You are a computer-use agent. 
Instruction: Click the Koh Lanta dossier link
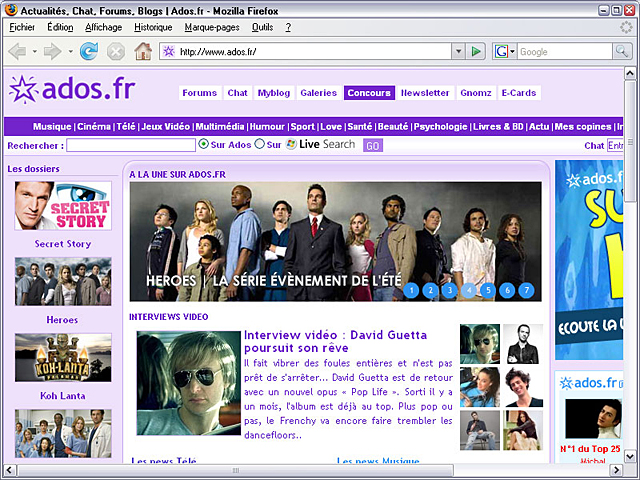coord(62,396)
